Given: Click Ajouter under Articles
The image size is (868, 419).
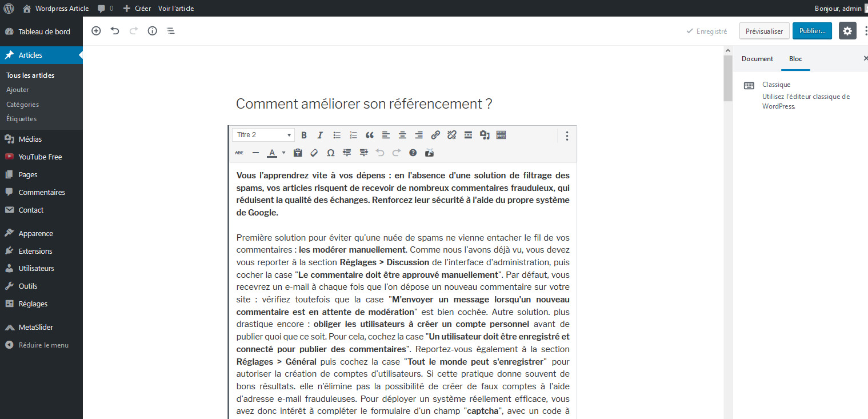Looking at the screenshot, I should pos(18,90).
